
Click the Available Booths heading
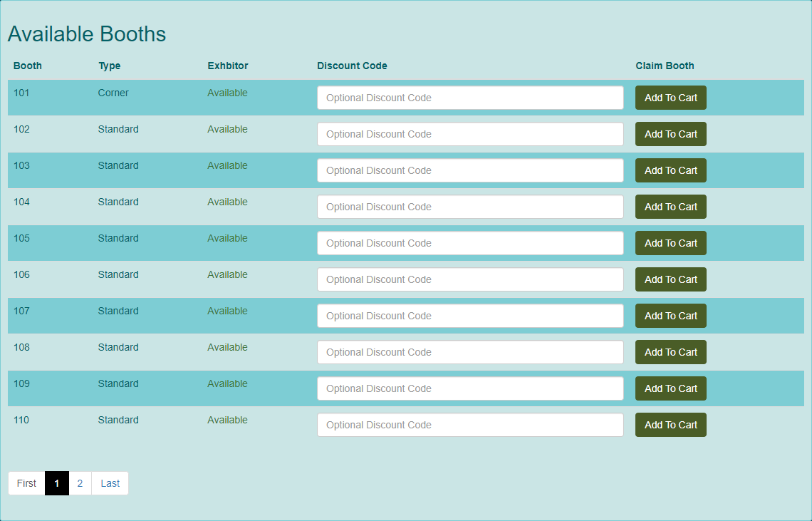point(86,34)
